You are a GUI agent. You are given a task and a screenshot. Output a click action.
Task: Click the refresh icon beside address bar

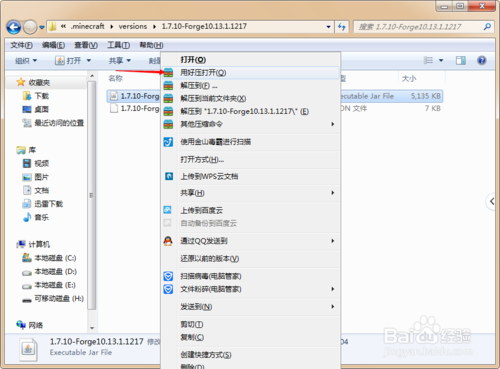342,27
